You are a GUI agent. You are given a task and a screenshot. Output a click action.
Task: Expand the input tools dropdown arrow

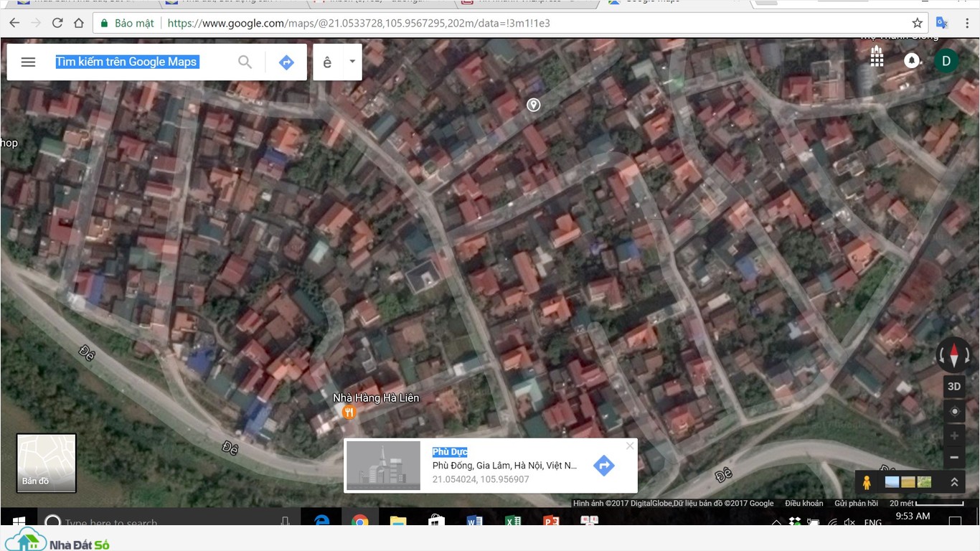click(352, 62)
